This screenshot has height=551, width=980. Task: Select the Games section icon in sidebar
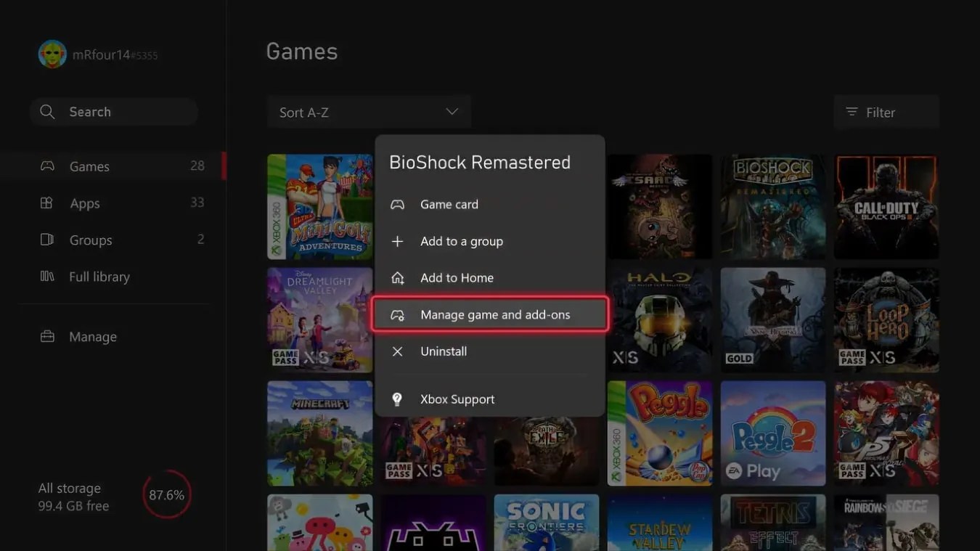point(46,165)
